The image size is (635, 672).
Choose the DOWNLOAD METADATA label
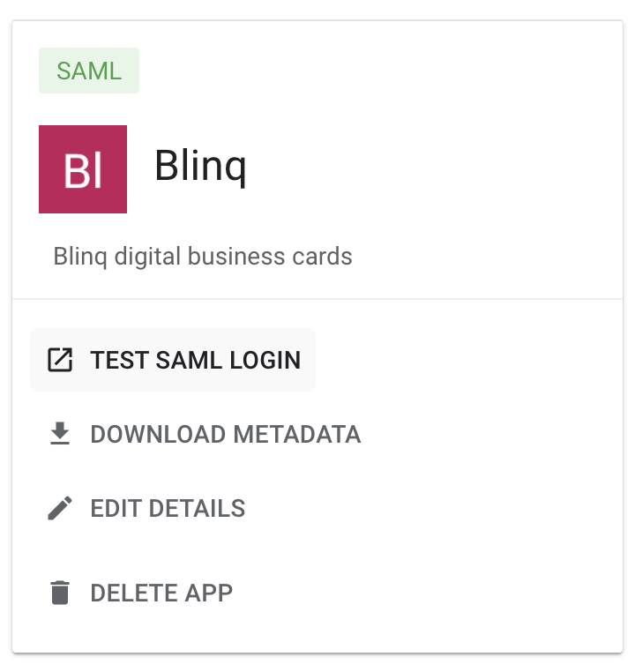pyautogui.click(x=226, y=434)
